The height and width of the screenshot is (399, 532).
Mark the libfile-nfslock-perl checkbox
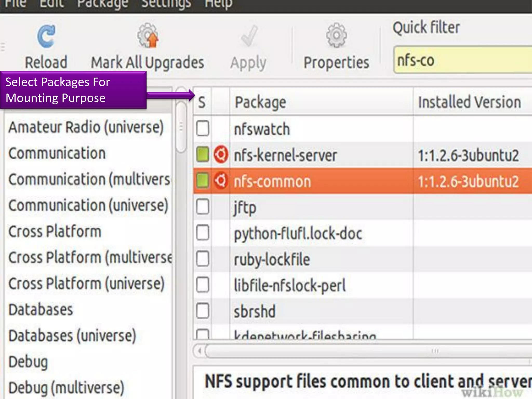coord(203,285)
